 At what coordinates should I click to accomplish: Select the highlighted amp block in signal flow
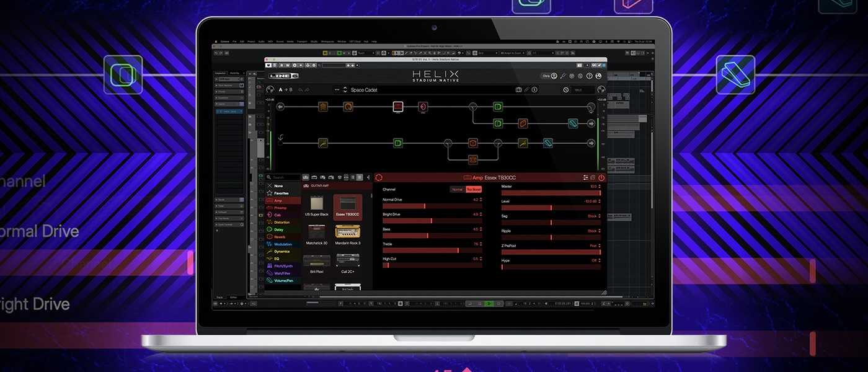click(x=398, y=107)
